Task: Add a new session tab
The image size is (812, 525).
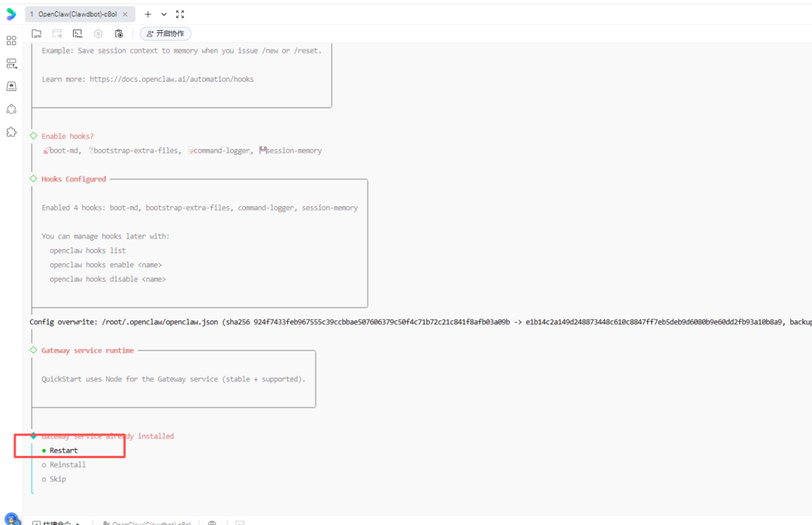Action: (x=147, y=14)
